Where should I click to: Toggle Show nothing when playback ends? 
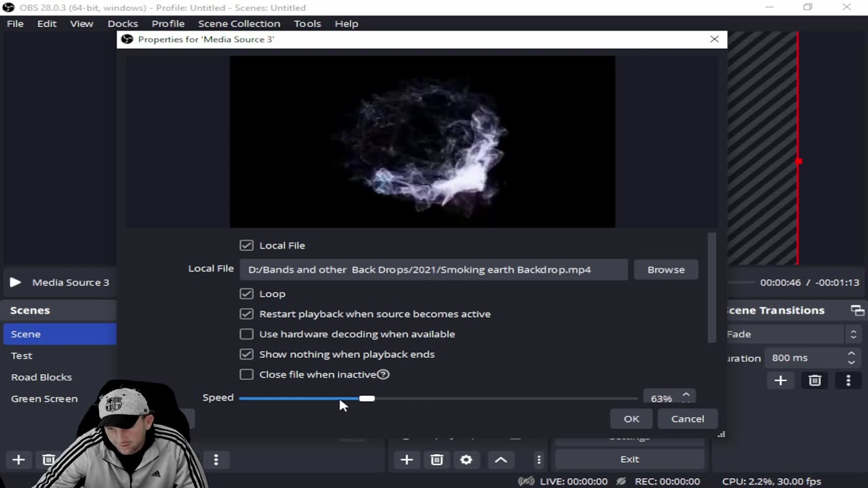[x=246, y=354]
